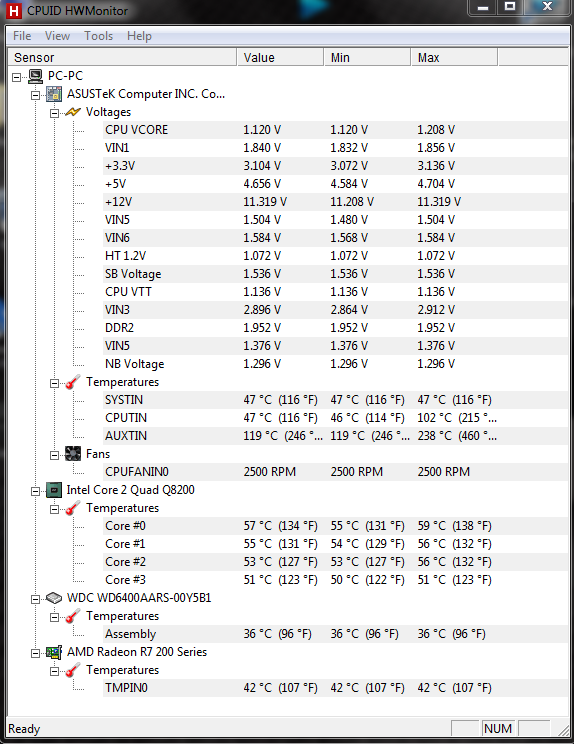Click the Max column header
The image size is (574, 744).
point(454,57)
